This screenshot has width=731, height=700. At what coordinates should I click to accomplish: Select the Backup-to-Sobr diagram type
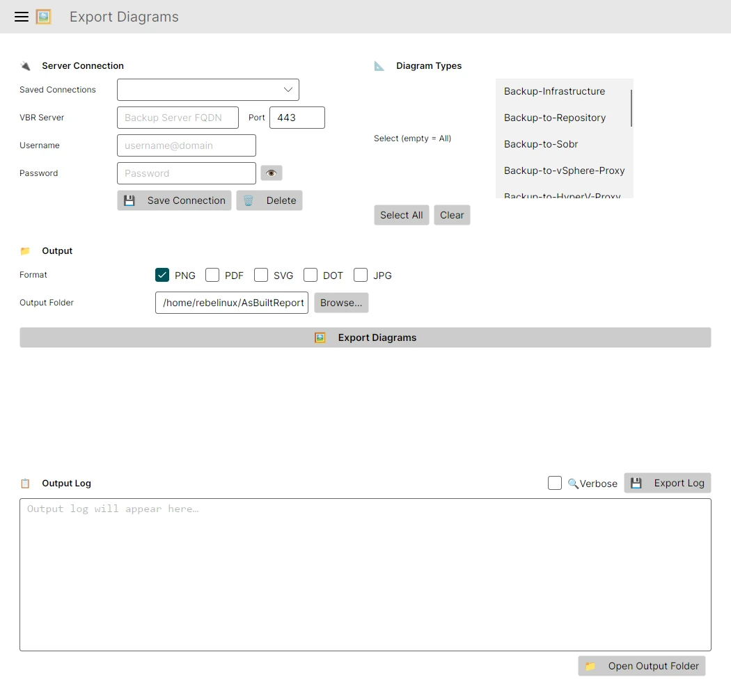click(x=541, y=144)
